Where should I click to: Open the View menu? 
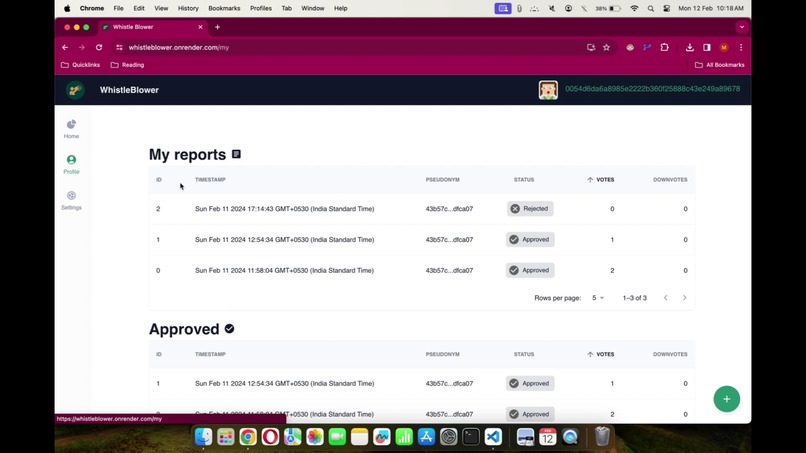tap(161, 8)
